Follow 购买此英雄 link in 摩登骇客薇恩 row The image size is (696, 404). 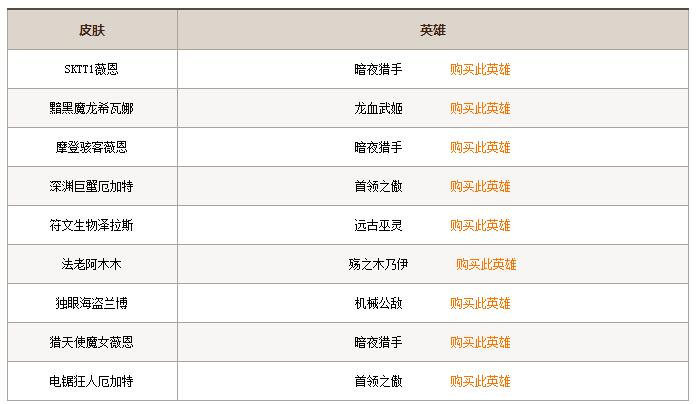coord(480,147)
